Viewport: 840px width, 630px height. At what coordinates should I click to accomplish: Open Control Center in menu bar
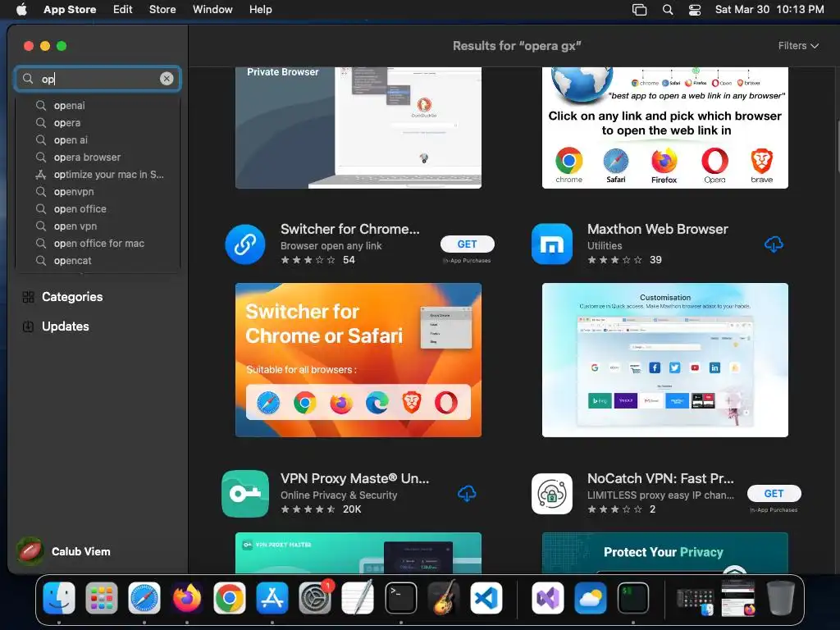695,10
